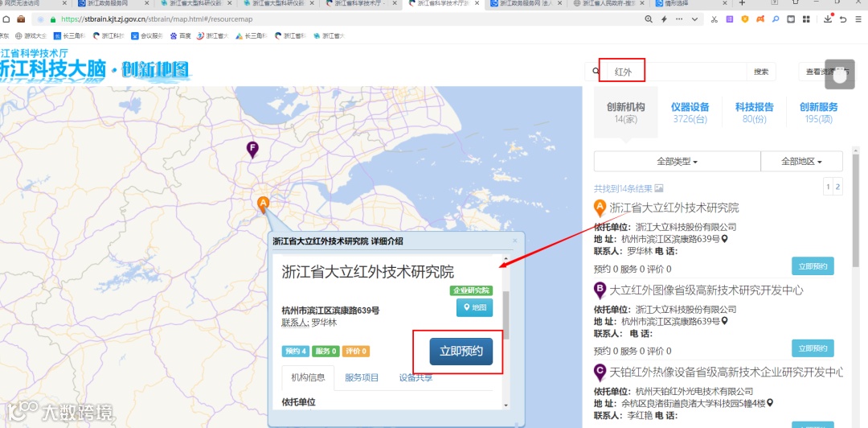Open the 游戏大全 bookmark
This screenshot has width=868, height=428.
[x=31, y=36]
